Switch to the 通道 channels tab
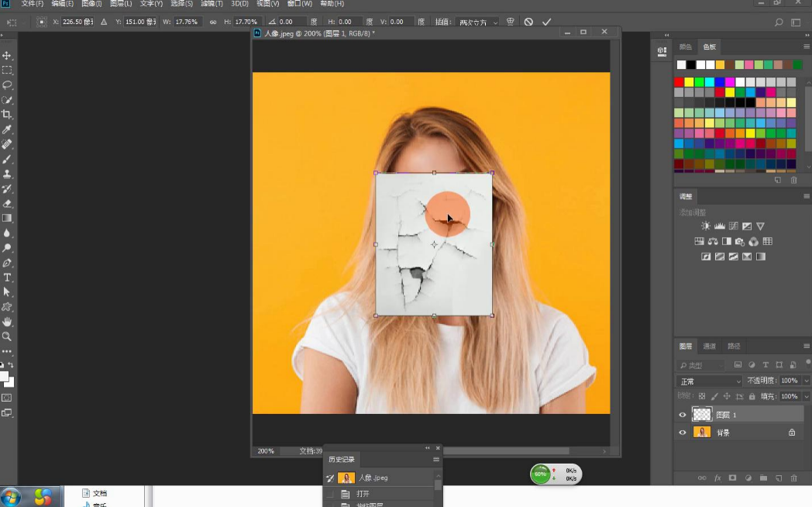Image resolution: width=812 pixels, height=507 pixels. (x=710, y=346)
